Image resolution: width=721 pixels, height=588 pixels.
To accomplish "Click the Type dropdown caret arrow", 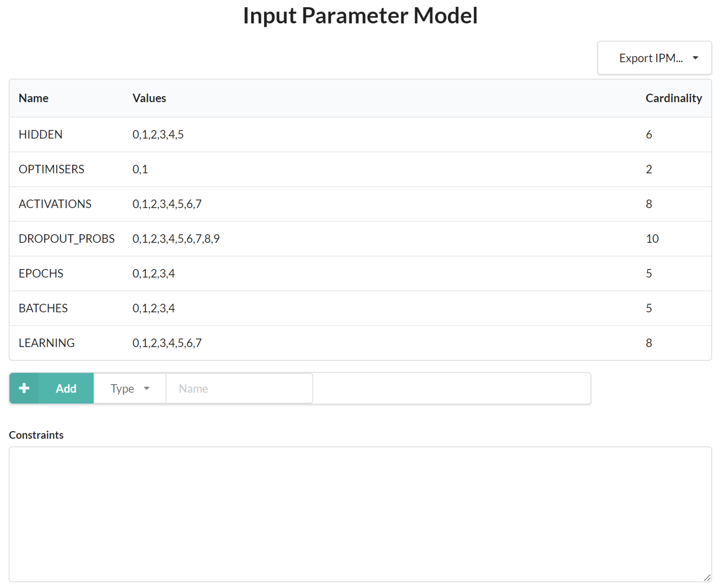I will (x=147, y=388).
